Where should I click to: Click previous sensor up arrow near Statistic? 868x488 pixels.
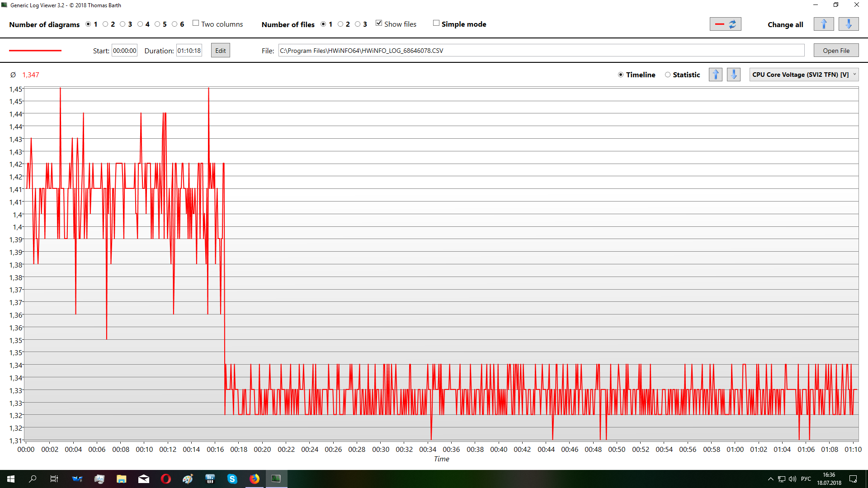pos(715,75)
